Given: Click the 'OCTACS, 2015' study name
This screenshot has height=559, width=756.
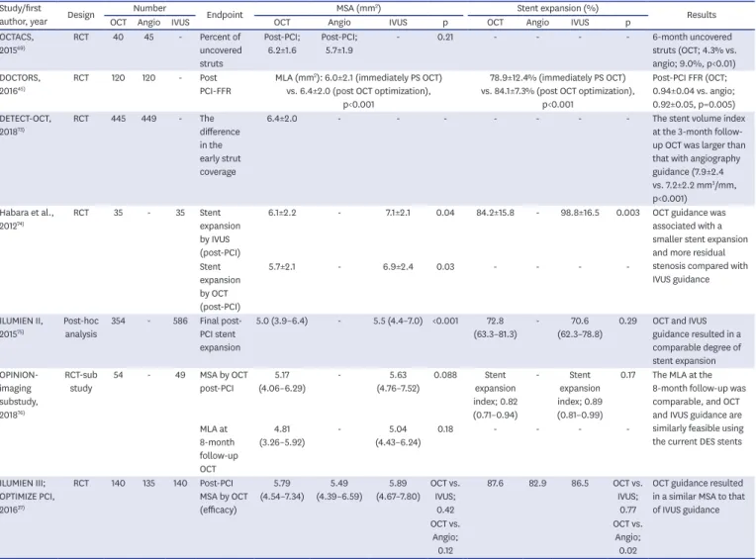Looking at the screenshot, I should (x=18, y=44).
